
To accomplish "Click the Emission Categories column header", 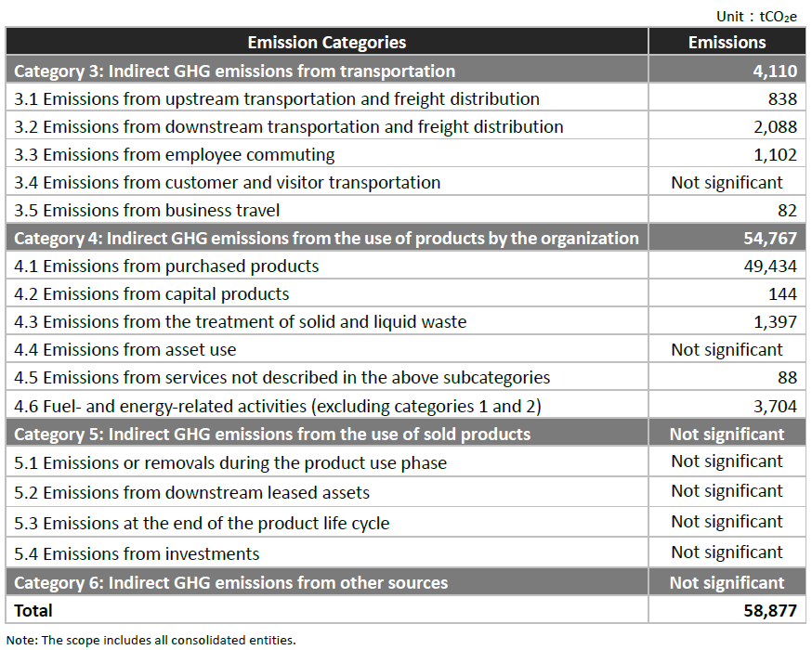I will [x=326, y=42].
